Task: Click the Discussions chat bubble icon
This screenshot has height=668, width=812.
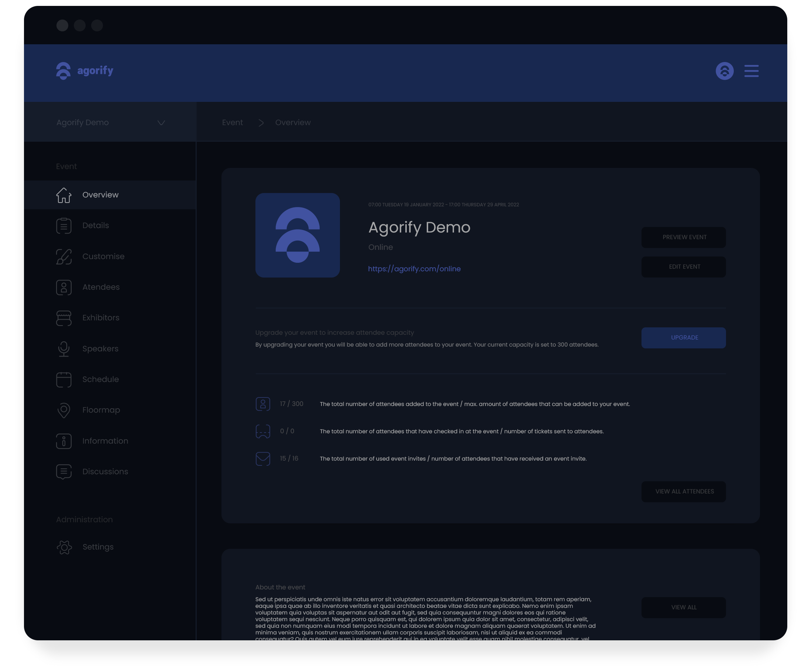Action: pos(64,472)
